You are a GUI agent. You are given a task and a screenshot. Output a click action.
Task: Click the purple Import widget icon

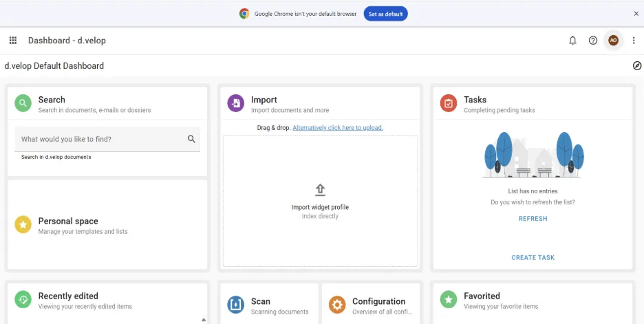pyautogui.click(x=236, y=103)
